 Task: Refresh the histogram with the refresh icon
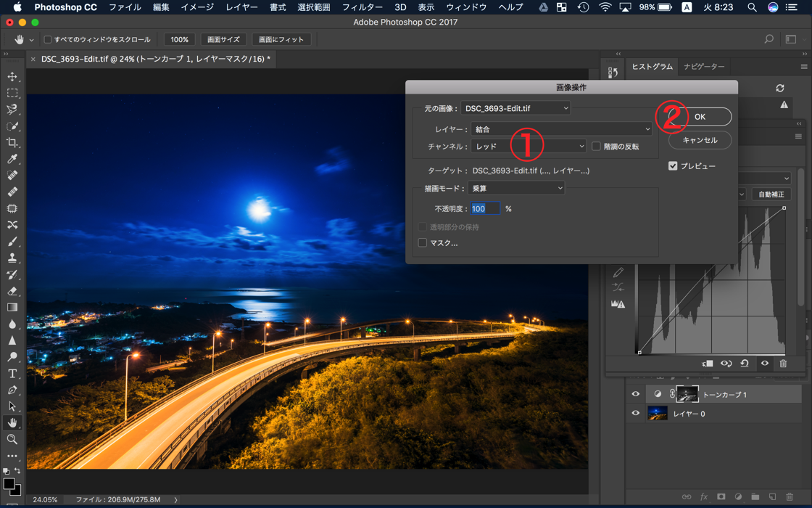point(780,88)
